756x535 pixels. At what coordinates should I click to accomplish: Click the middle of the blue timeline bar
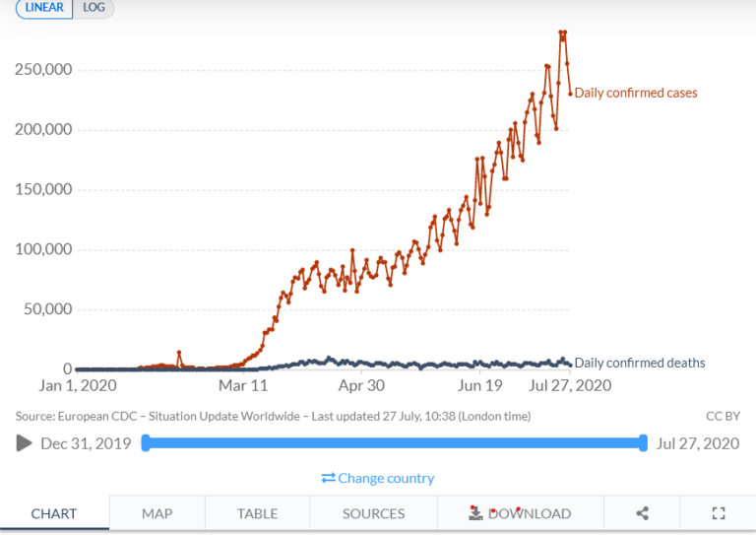(x=395, y=442)
